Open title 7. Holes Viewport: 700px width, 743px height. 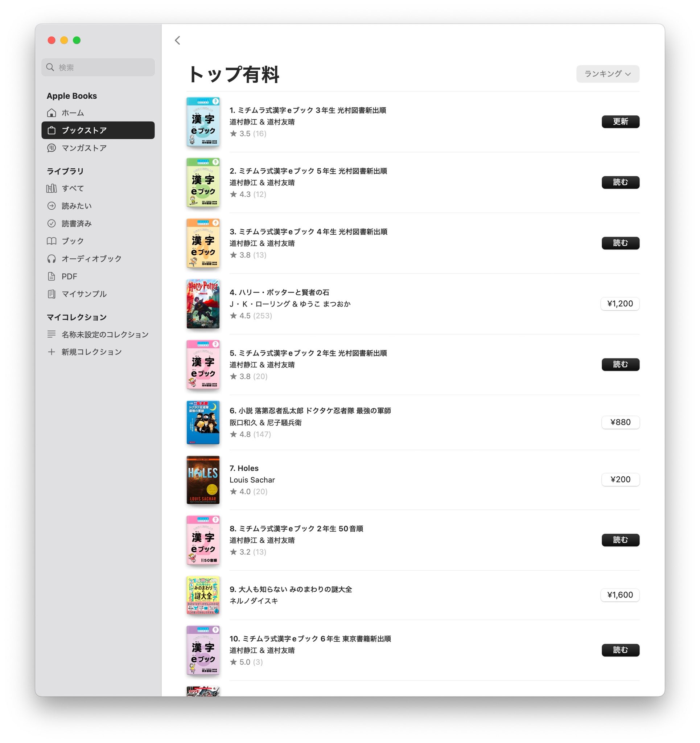tap(244, 468)
